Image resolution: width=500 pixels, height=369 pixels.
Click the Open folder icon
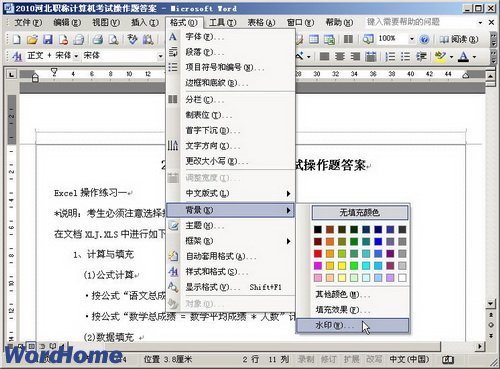[x=32, y=40]
